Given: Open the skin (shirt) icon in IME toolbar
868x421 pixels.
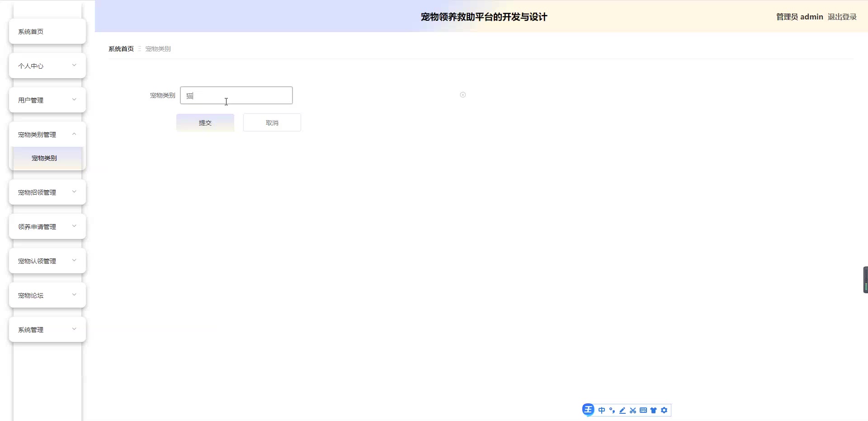Looking at the screenshot, I should coord(654,410).
